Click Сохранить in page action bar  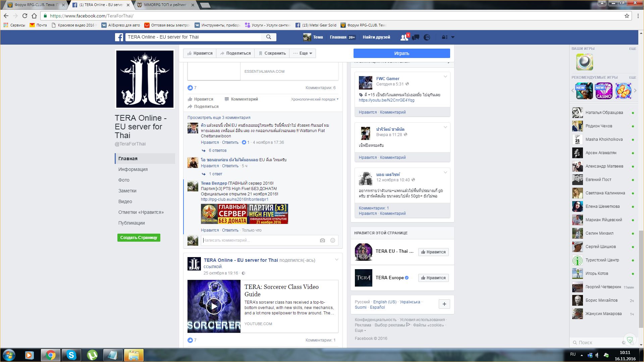[272, 53]
